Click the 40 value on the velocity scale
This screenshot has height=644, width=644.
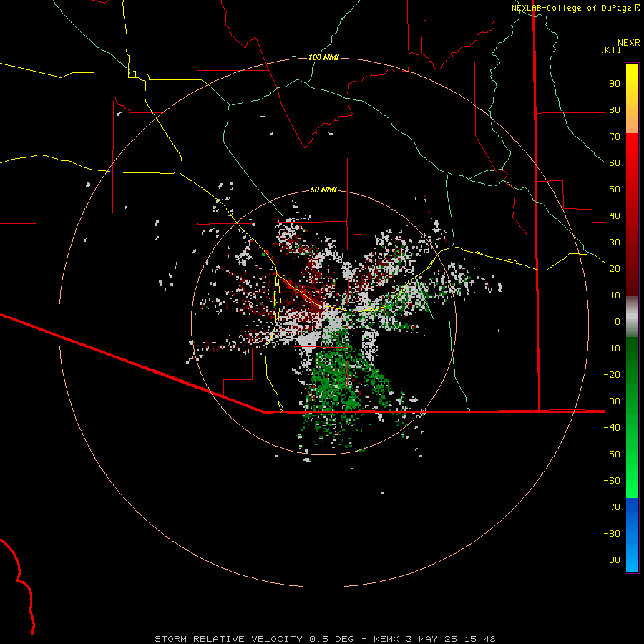tap(615, 216)
